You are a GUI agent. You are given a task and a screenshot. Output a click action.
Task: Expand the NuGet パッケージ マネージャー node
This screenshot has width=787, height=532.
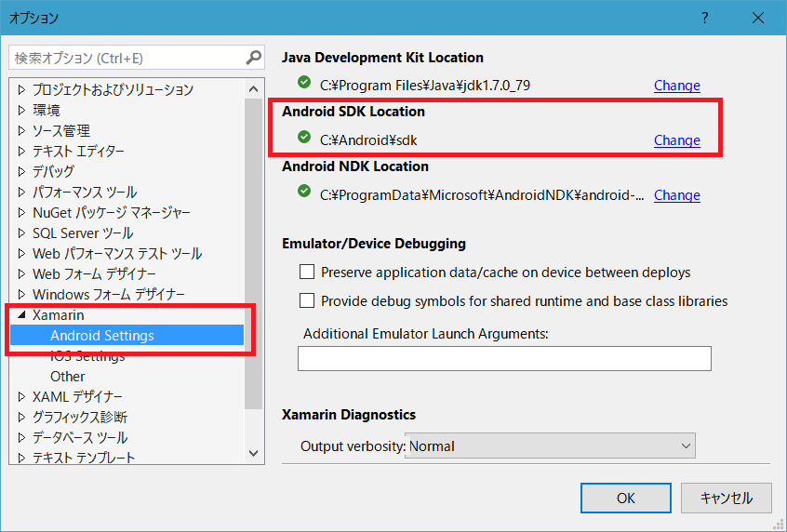click(x=21, y=212)
